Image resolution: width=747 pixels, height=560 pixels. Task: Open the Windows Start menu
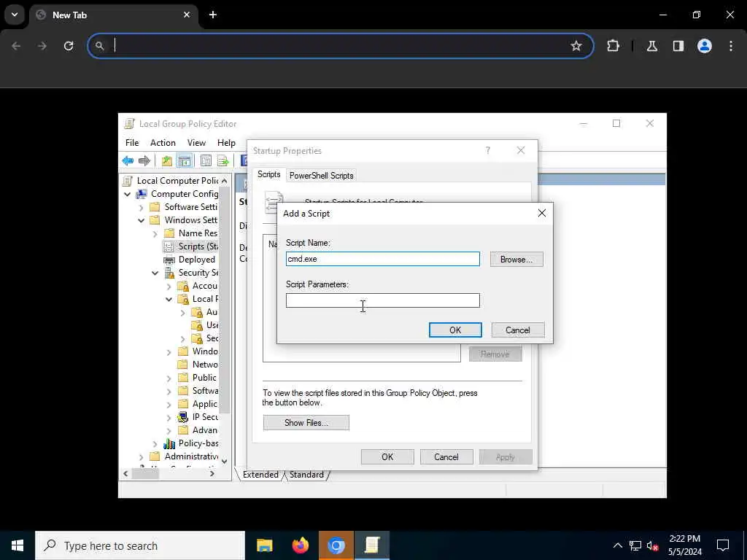(18, 545)
